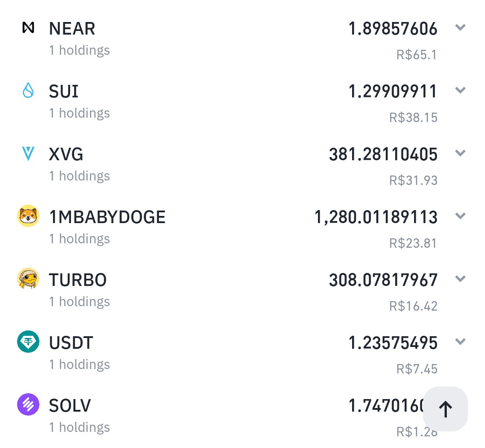The height and width of the screenshot is (448, 485).
Task: Click the XVG Verge logo icon
Action: pos(28,154)
